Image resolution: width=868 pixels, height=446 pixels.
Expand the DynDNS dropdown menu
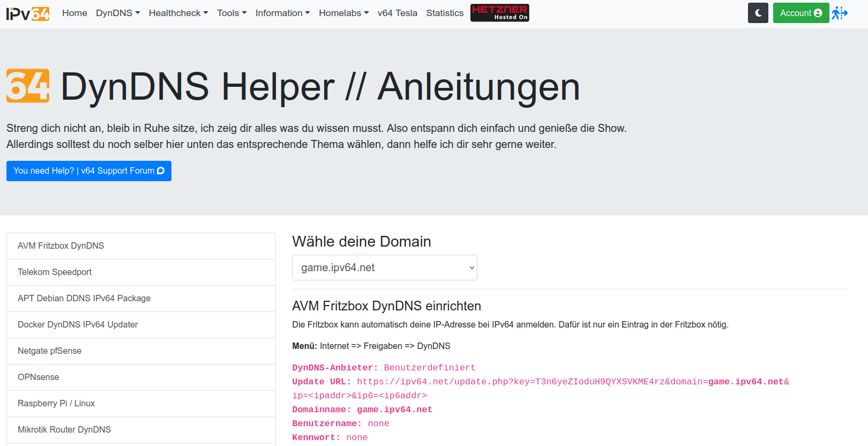coord(118,13)
